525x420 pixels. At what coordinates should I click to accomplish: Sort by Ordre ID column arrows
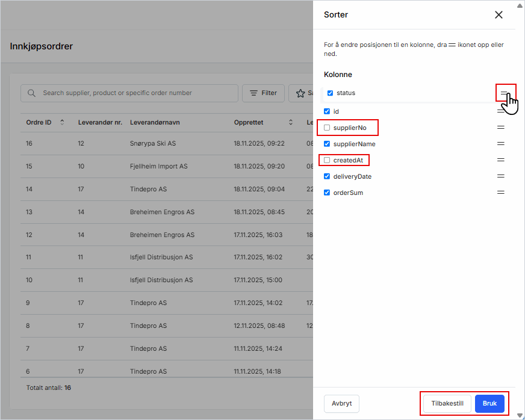(61, 123)
